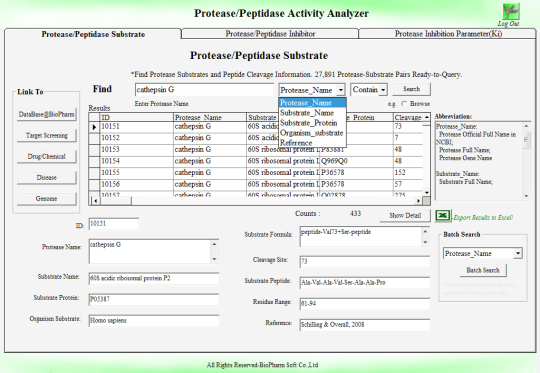Image resolution: width=540 pixels, height=373 pixels.
Task: Click the Log Out tree icon
Action: (x=511, y=12)
